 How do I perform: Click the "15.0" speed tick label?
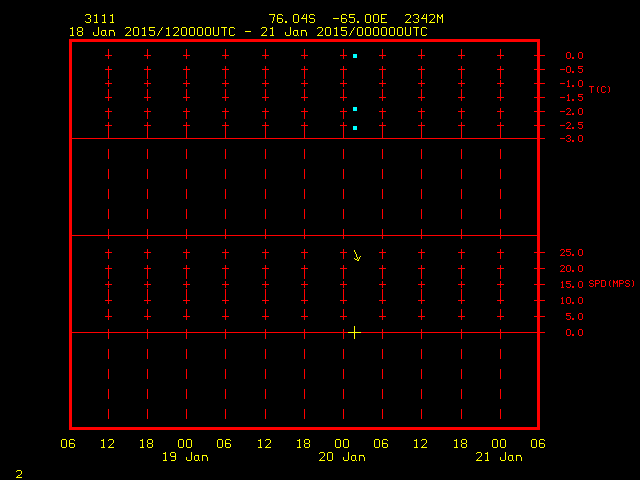[x=571, y=285]
